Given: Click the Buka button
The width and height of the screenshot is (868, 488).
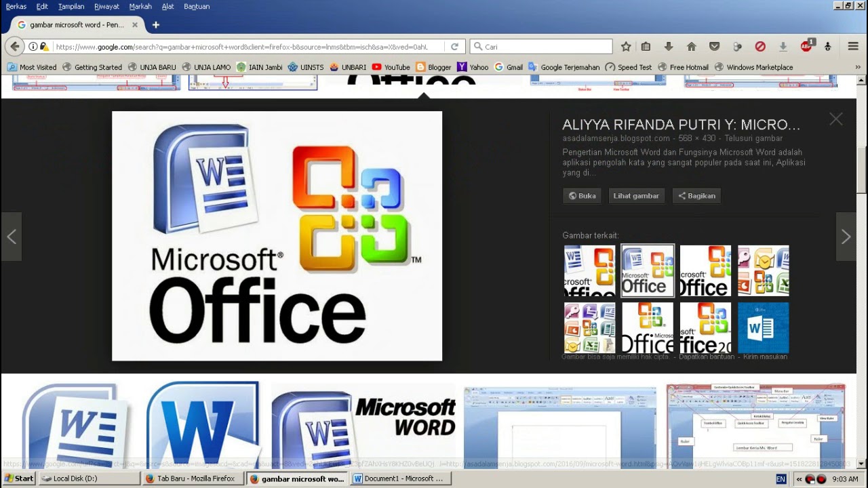Looking at the screenshot, I should (582, 196).
